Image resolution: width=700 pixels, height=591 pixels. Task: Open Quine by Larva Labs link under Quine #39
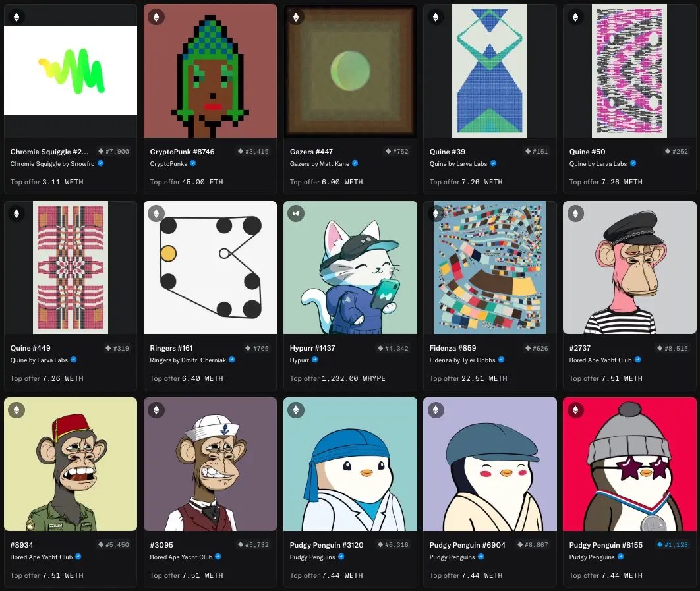pos(458,164)
